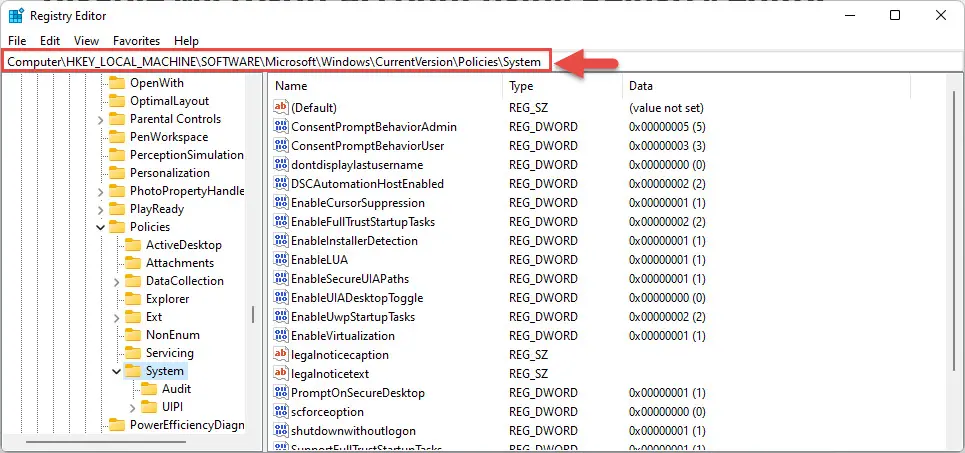Expand the UIPI tree node

pos(132,407)
